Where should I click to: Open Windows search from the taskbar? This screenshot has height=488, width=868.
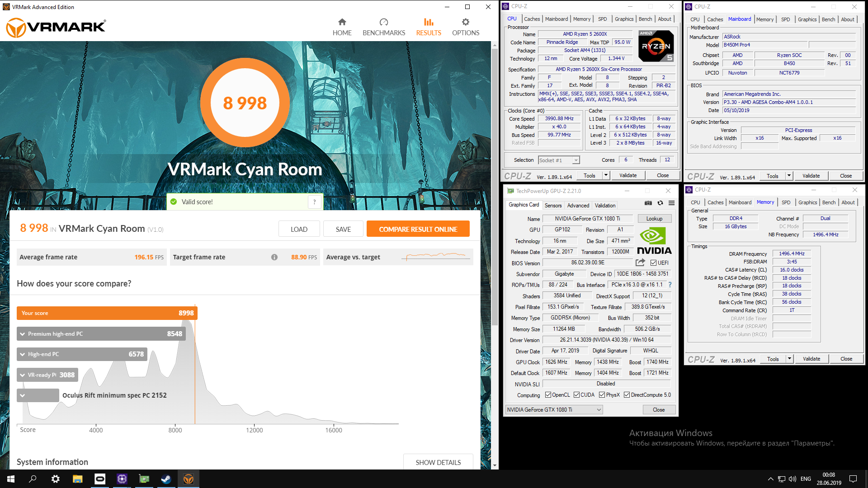pos(33,479)
